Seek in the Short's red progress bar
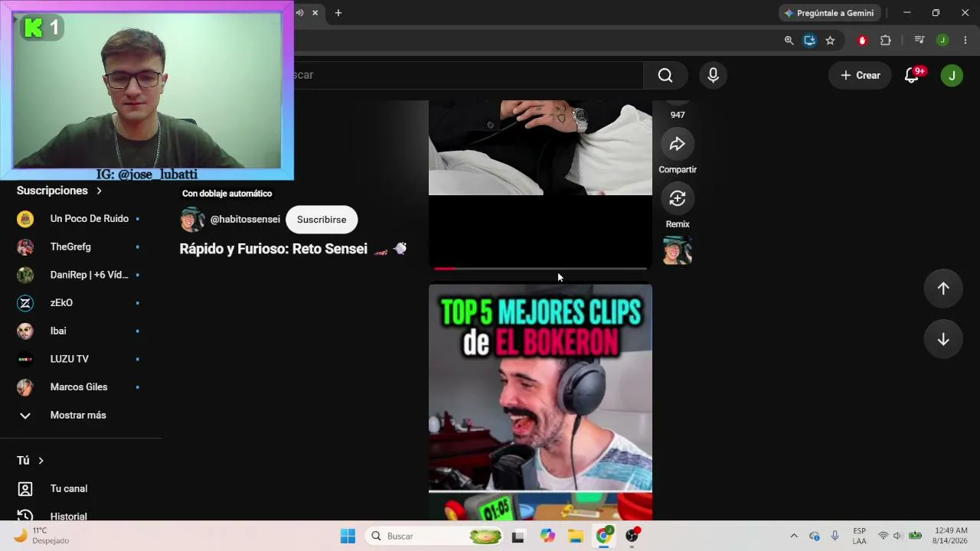Viewport: 980px width, 551px height. 541,268
